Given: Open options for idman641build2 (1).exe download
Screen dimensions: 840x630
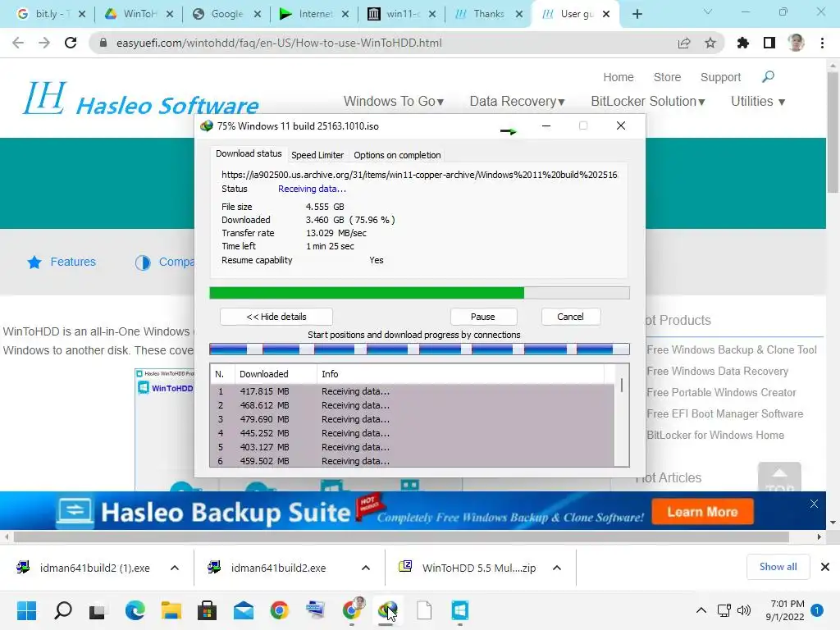Looking at the screenshot, I should (x=175, y=568).
